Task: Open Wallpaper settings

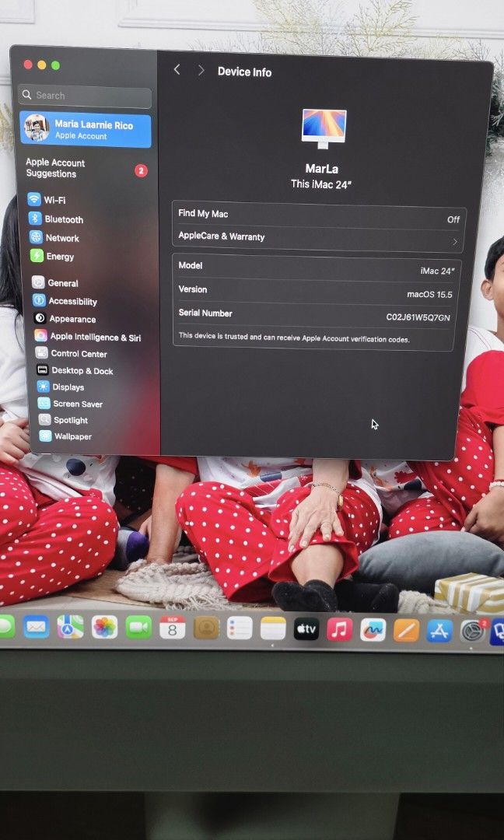Action: 65,436
